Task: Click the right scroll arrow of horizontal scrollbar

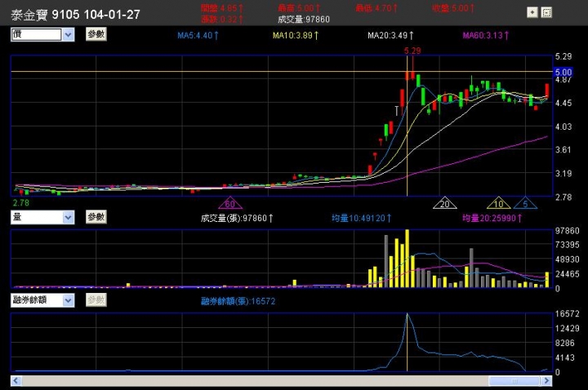Action: [546, 381]
